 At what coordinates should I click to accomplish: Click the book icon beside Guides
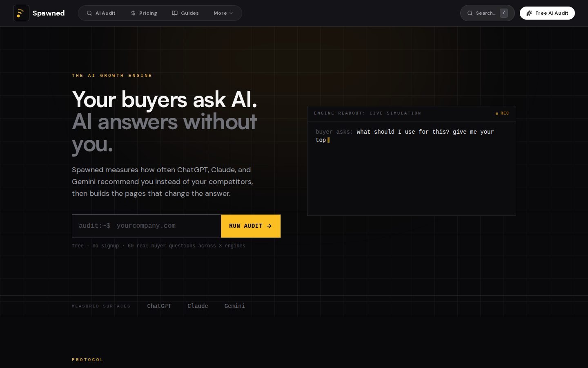(x=175, y=13)
